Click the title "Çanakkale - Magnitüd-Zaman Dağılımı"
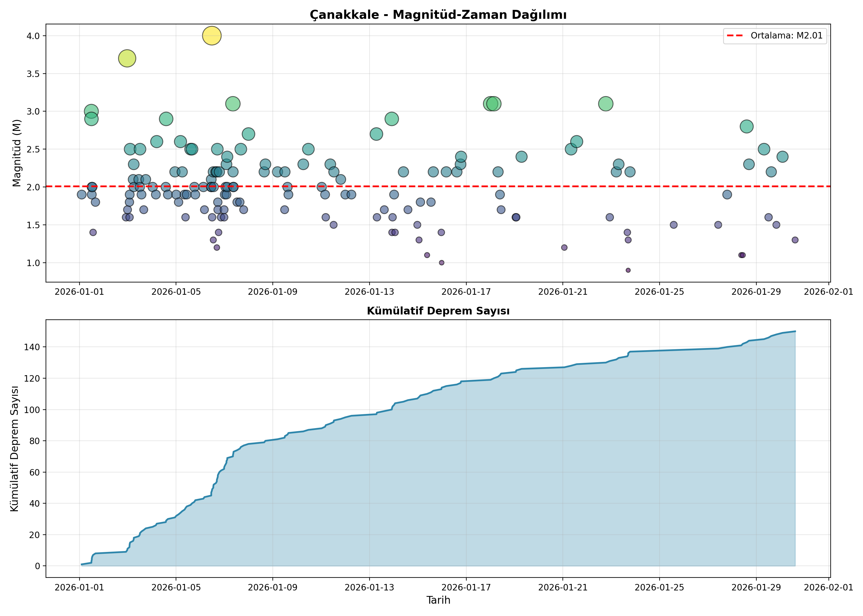This screenshot has width=863, height=616. (x=438, y=15)
